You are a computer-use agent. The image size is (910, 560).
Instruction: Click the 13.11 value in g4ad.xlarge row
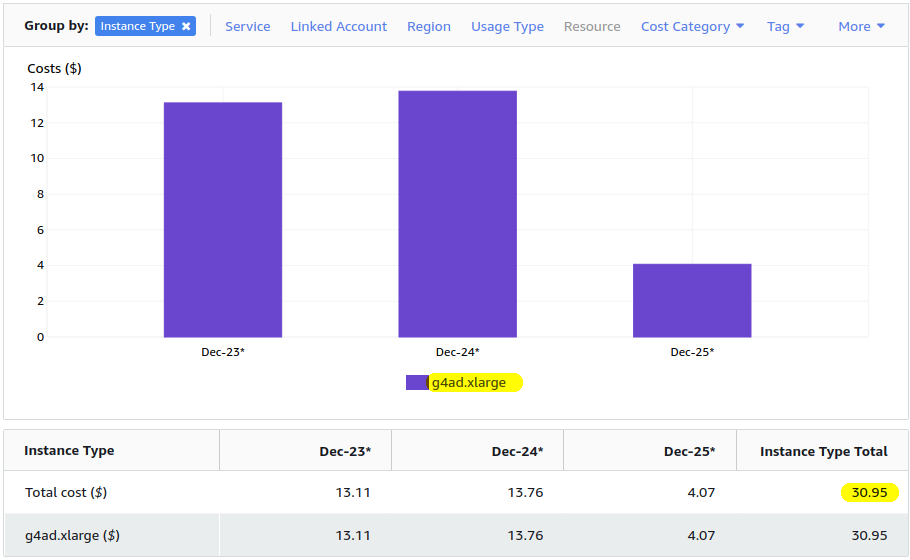tap(353, 536)
